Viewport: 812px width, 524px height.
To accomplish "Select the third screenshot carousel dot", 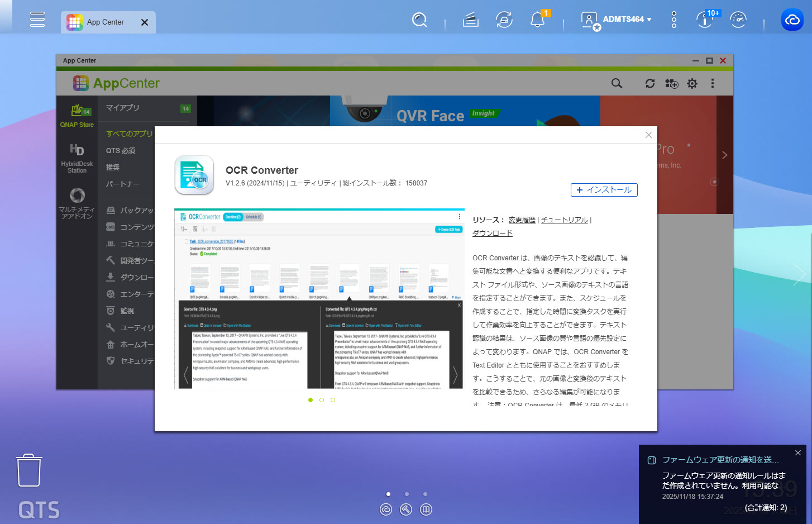I will tap(333, 400).
